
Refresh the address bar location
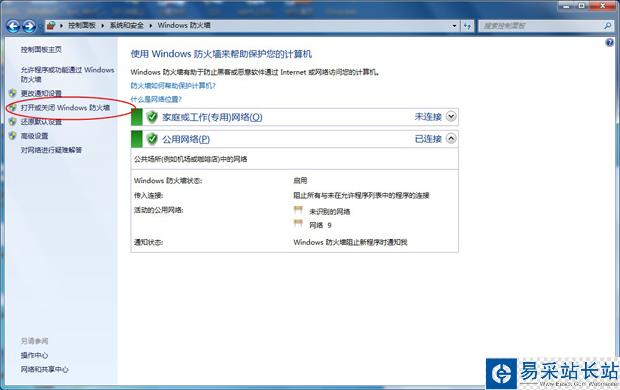[467, 26]
